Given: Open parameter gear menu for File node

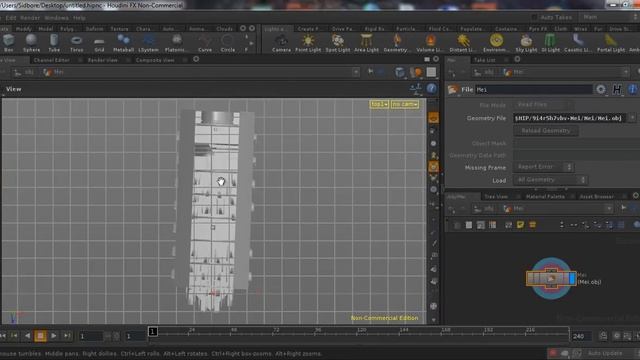Looking at the screenshot, I should point(601,89).
